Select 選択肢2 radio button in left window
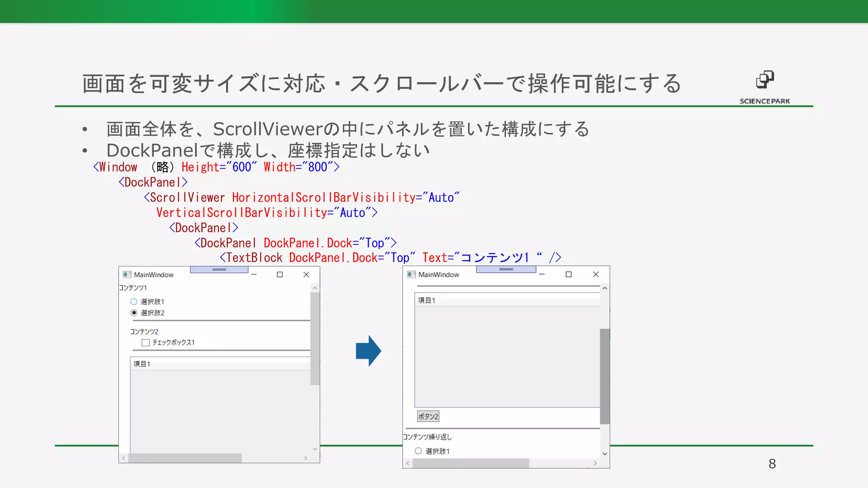Viewport: 868px width, 488px height. click(134, 313)
